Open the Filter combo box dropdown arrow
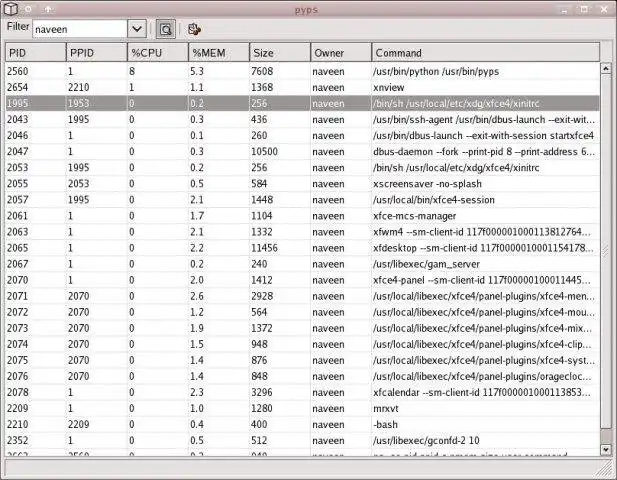The width and height of the screenshot is (617, 480). pyautogui.click(x=137, y=29)
